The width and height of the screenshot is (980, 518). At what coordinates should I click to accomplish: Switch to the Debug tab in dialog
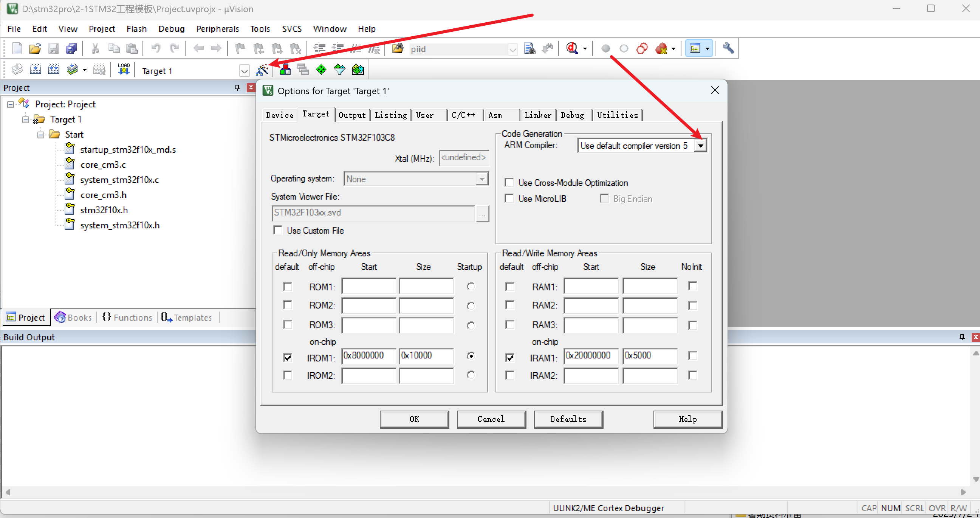click(x=573, y=115)
